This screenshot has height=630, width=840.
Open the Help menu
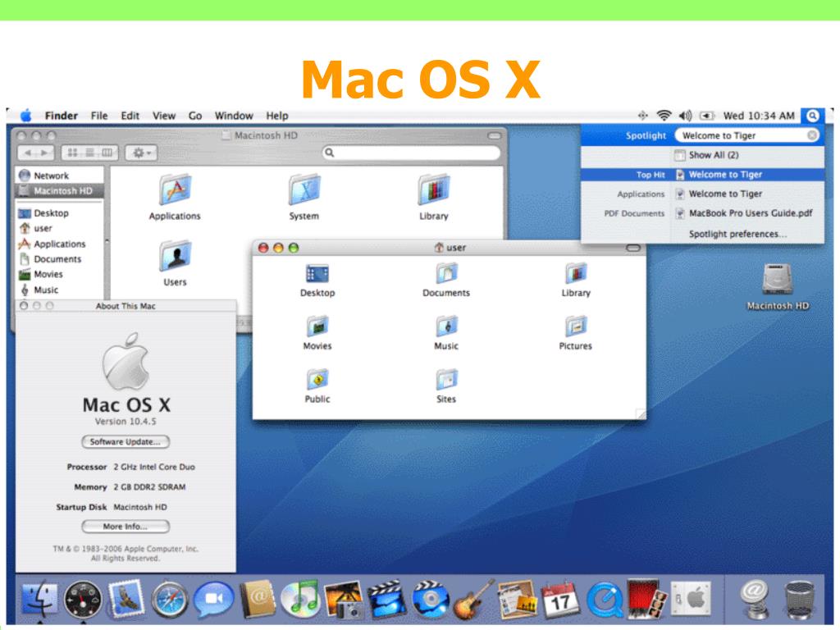[277, 116]
